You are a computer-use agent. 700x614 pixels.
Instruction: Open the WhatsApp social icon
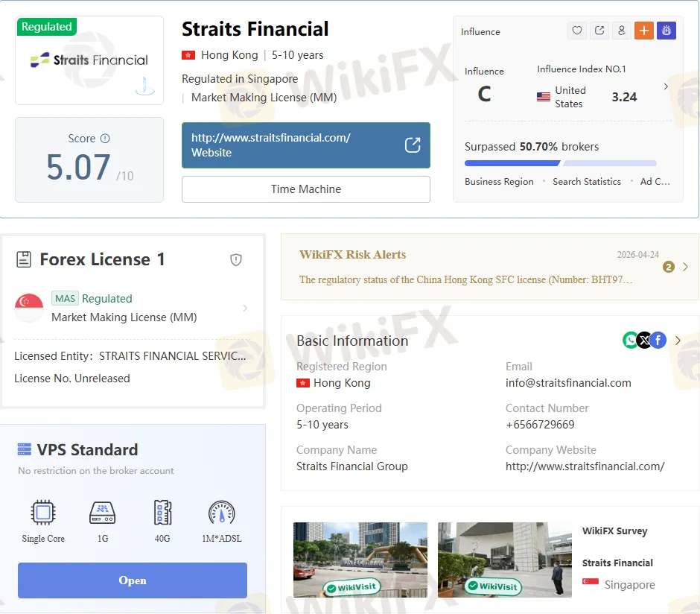pos(631,341)
